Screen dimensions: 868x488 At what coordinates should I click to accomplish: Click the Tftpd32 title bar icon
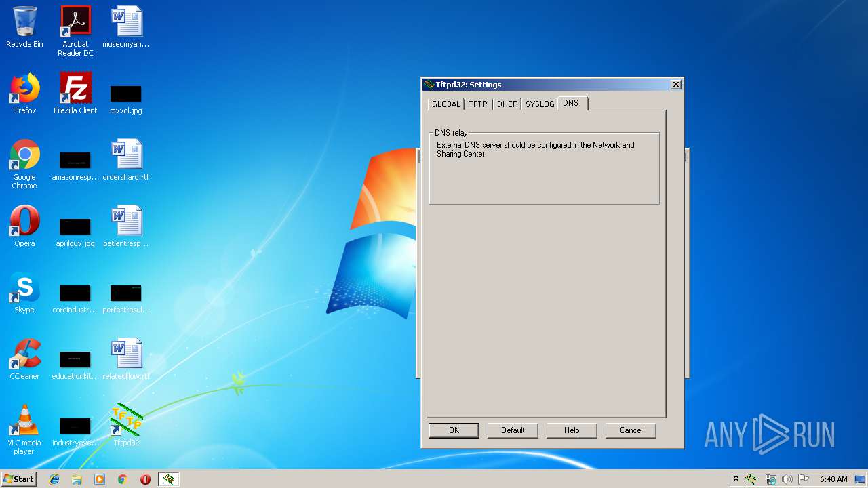429,85
